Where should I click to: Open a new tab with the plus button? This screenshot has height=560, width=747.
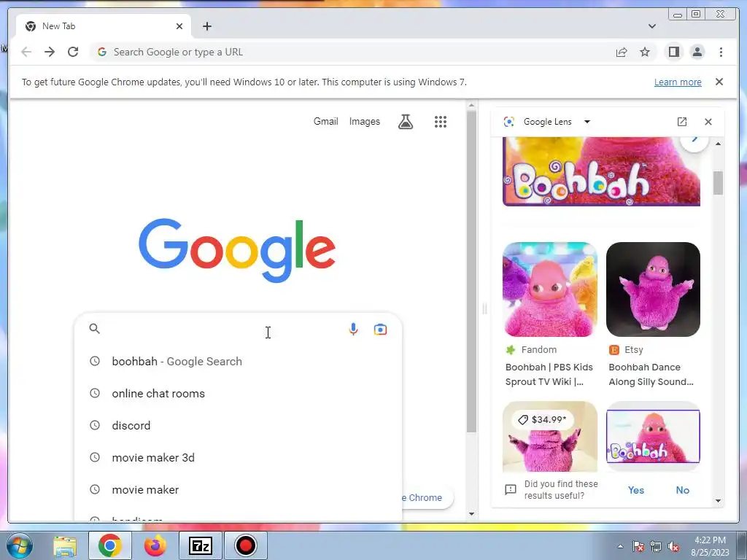206,26
